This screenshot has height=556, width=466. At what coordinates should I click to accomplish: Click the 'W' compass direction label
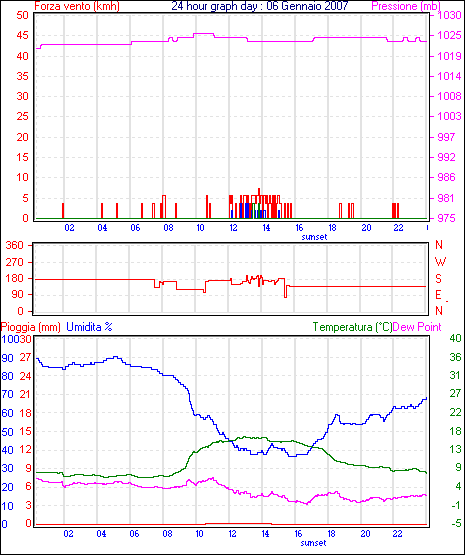click(440, 262)
